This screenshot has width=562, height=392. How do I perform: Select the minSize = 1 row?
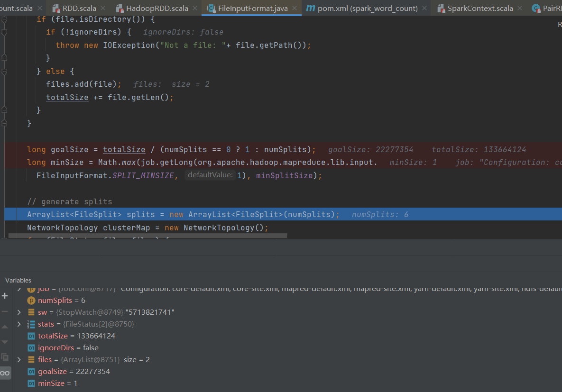[287, 383]
